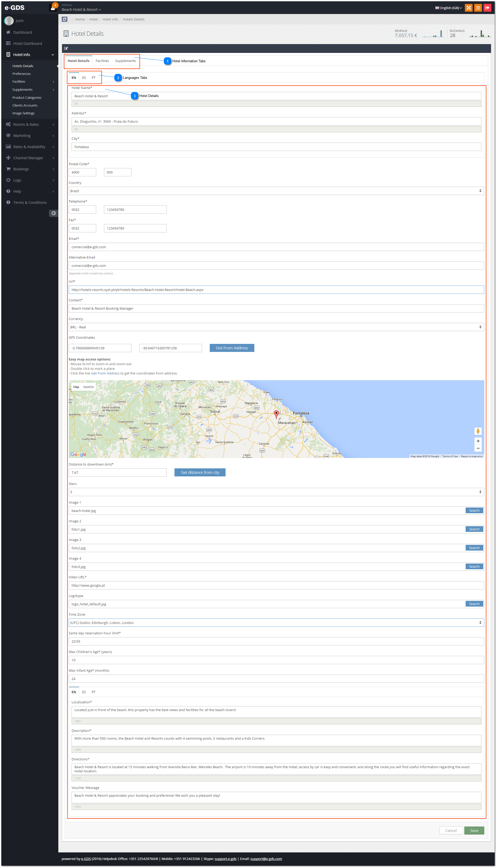Click the edit pencil icon in panel header
The image size is (497, 868).
[x=66, y=48]
